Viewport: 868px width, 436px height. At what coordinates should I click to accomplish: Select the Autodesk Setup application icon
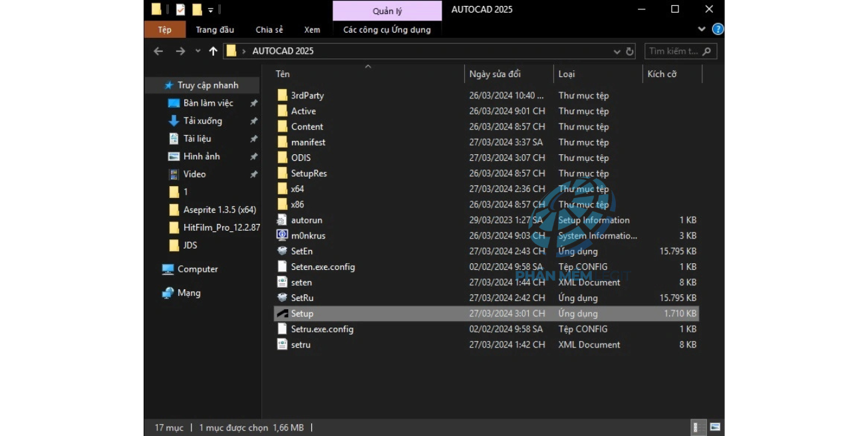click(282, 314)
